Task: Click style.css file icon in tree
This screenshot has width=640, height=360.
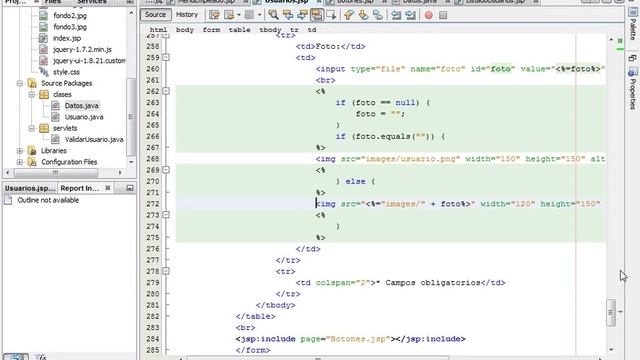Action: [x=43, y=72]
